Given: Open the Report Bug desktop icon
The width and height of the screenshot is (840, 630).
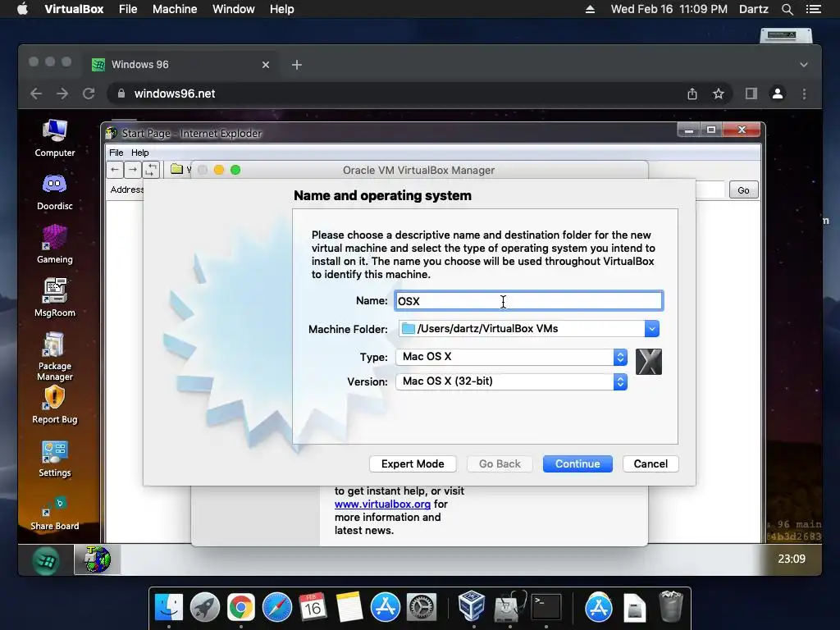Looking at the screenshot, I should (x=55, y=405).
